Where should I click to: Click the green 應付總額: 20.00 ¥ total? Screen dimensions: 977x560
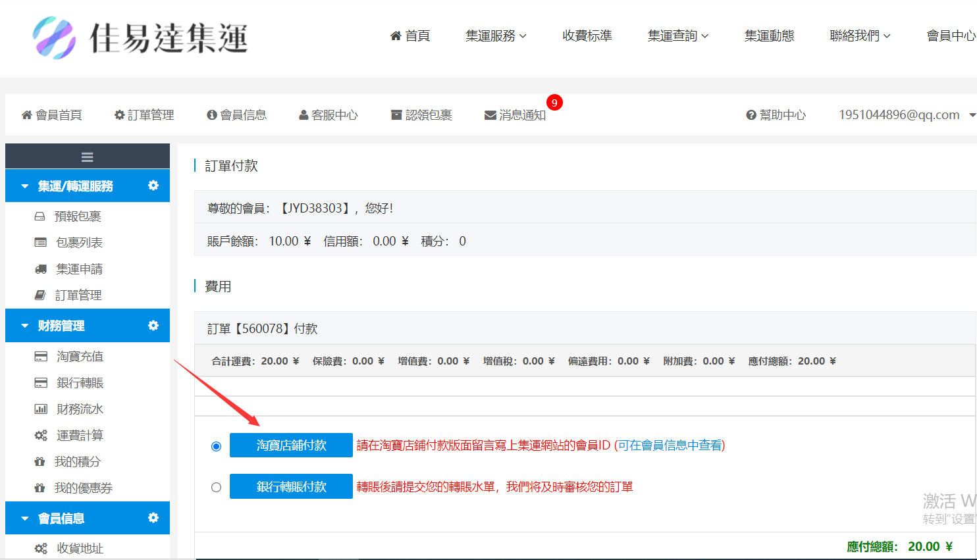pyautogui.click(x=899, y=546)
